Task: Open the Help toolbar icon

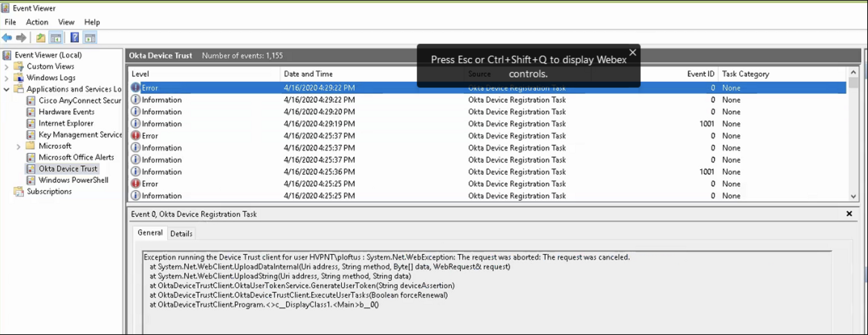Action: pos(74,38)
